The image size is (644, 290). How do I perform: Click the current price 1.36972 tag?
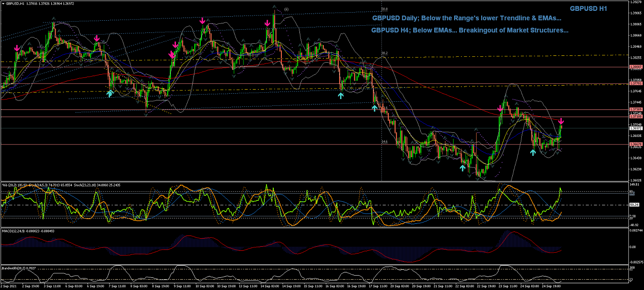click(x=635, y=128)
